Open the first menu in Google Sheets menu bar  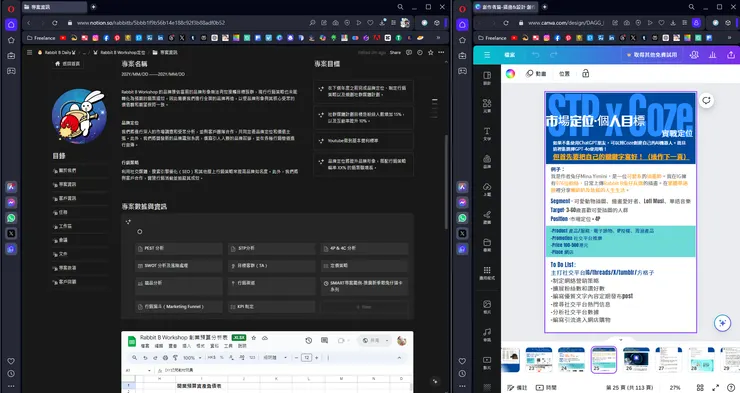coord(145,346)
